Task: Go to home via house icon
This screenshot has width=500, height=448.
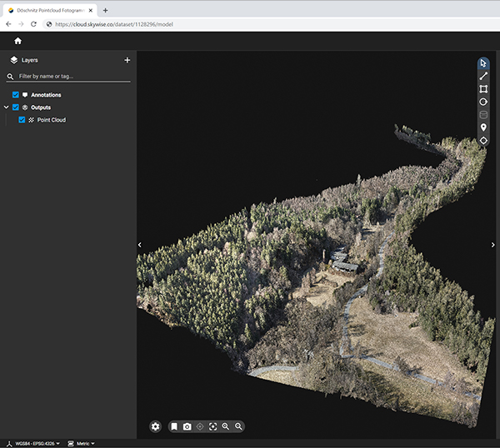Action: (17, 41)
